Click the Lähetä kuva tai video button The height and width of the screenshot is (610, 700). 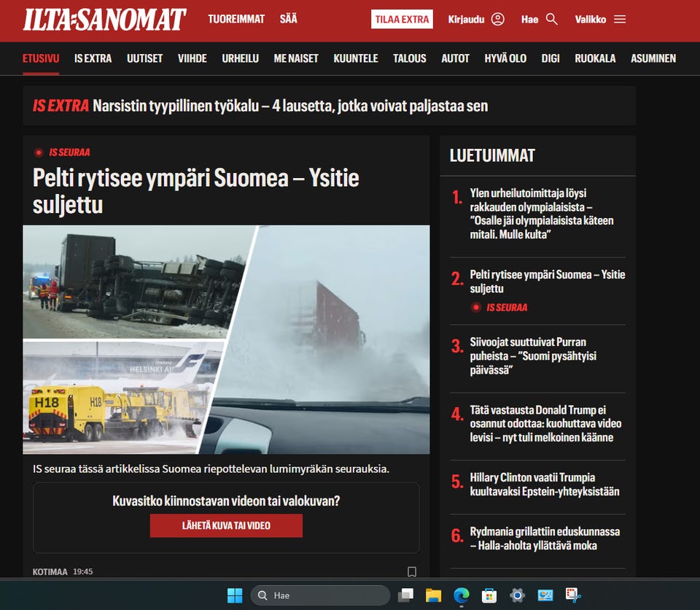[x=226, y=525]
